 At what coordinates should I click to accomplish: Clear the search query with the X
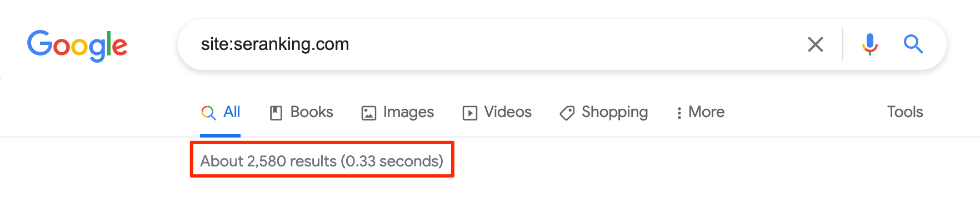[x=815, y=44]
